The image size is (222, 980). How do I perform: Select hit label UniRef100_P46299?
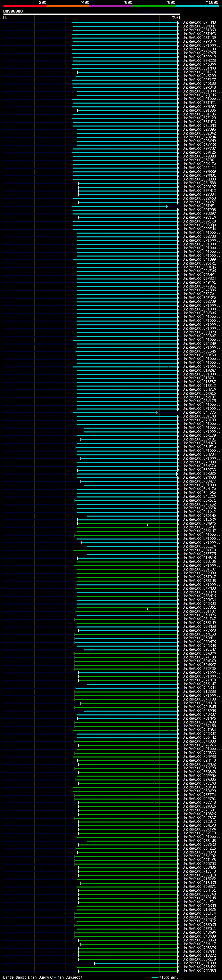click(199, 76)
